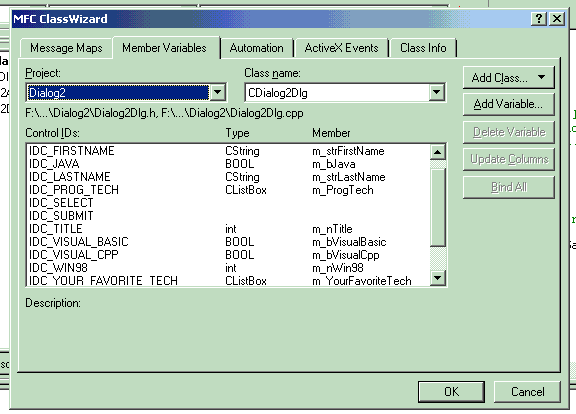Image resolution: width=576 pixels, height=414 pixels.
Task: Click the Dialog2Dlg.h file path text
Action: point(91,113)
